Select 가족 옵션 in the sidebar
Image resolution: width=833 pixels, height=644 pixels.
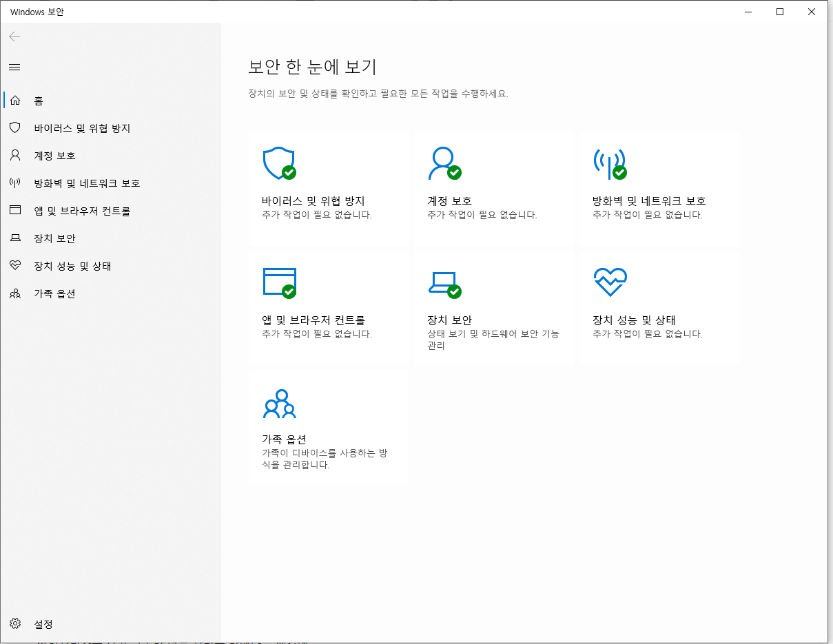110,293
